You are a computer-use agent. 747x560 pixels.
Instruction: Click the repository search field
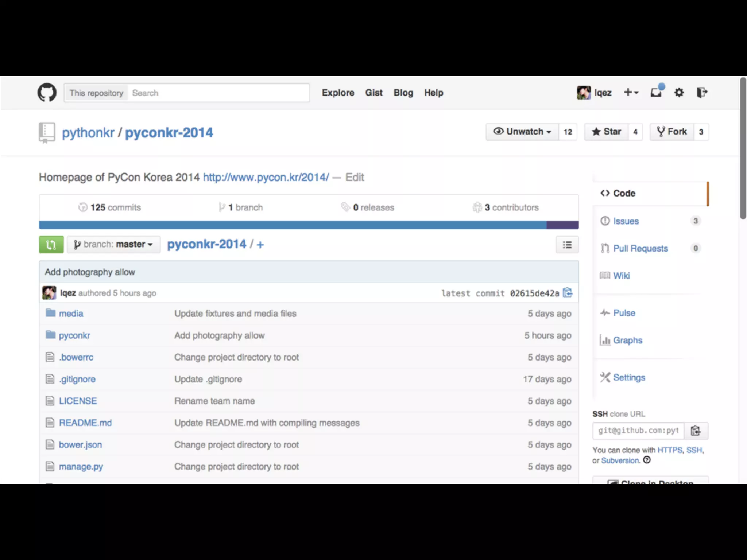(x=219, y=93)
